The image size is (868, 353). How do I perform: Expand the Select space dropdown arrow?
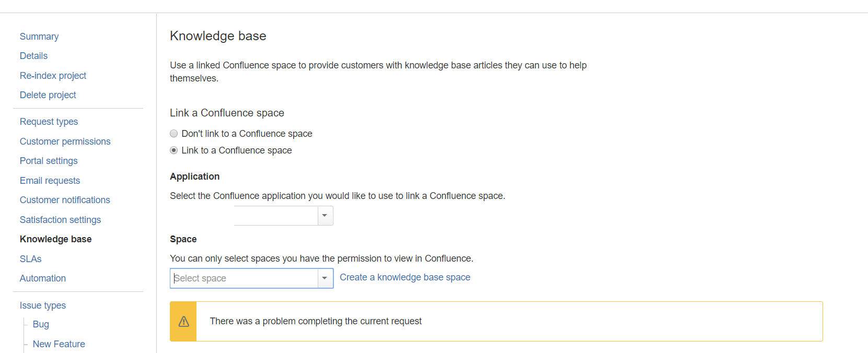click(x=325, y=278)
